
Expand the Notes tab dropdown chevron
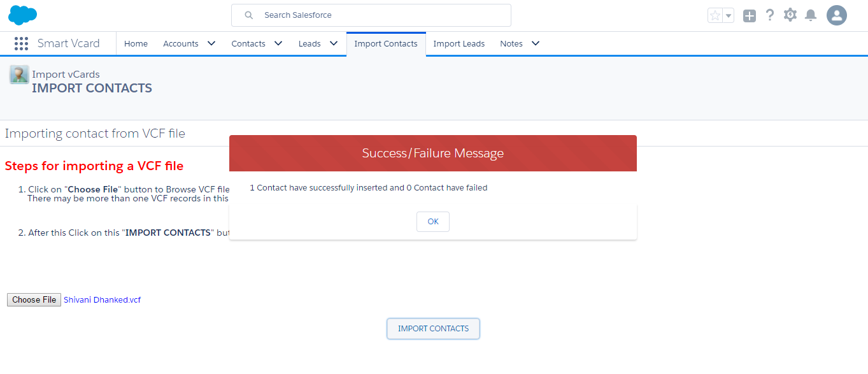click(x=536, y=43)
